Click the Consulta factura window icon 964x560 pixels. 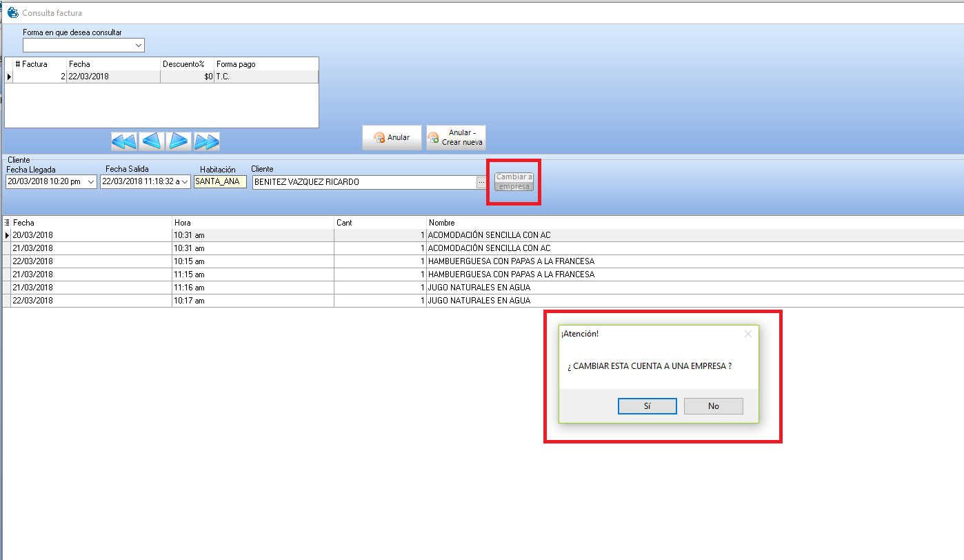point(12,13)
